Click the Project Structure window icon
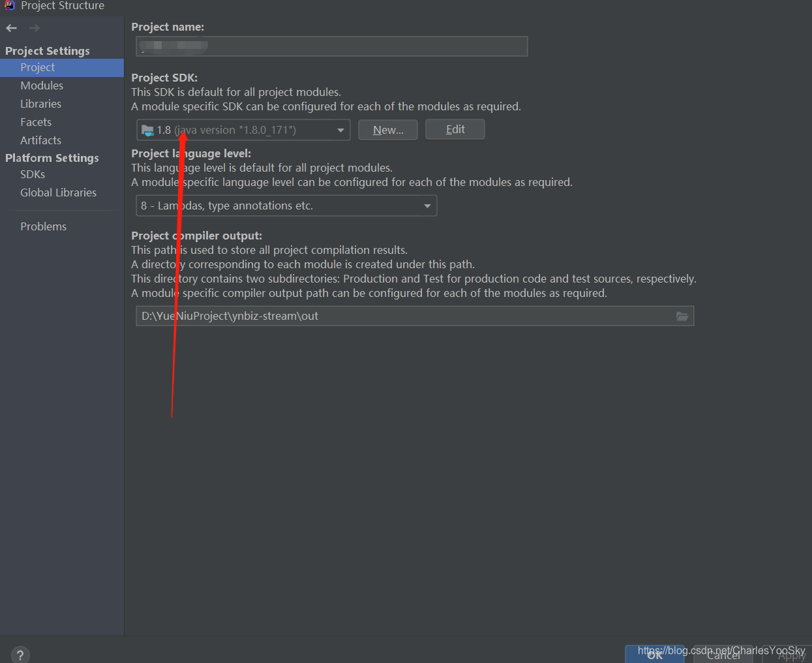 [x=9, y=6]
